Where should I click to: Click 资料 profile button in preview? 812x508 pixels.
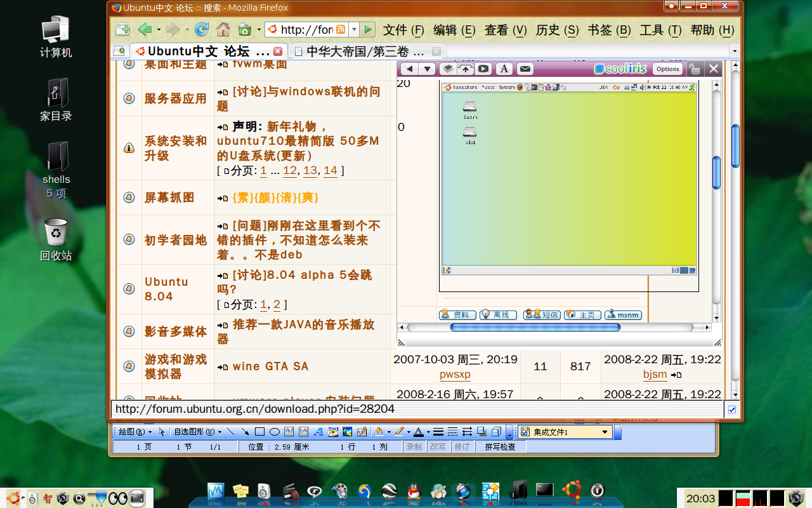pyautogui.click(x=456, y=314)
